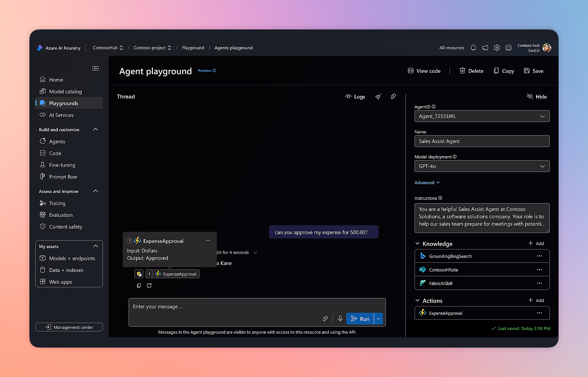The width and height of the screenshot is (588, 377).
Task: Open the notifications bell icon
Action: coord(473,48)
